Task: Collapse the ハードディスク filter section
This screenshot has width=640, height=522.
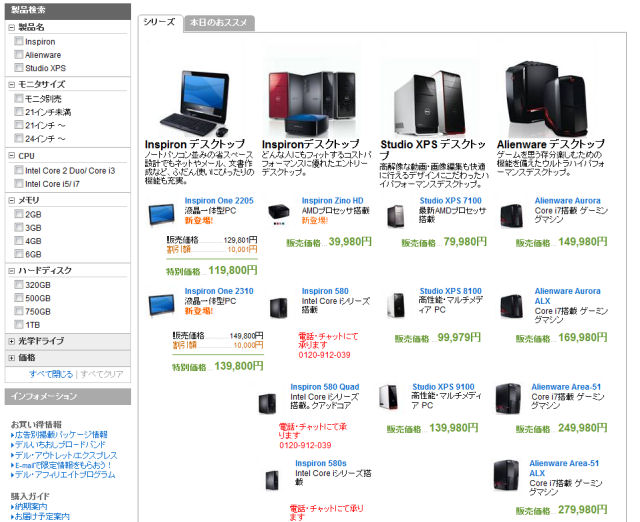Action: coord(11,271)
